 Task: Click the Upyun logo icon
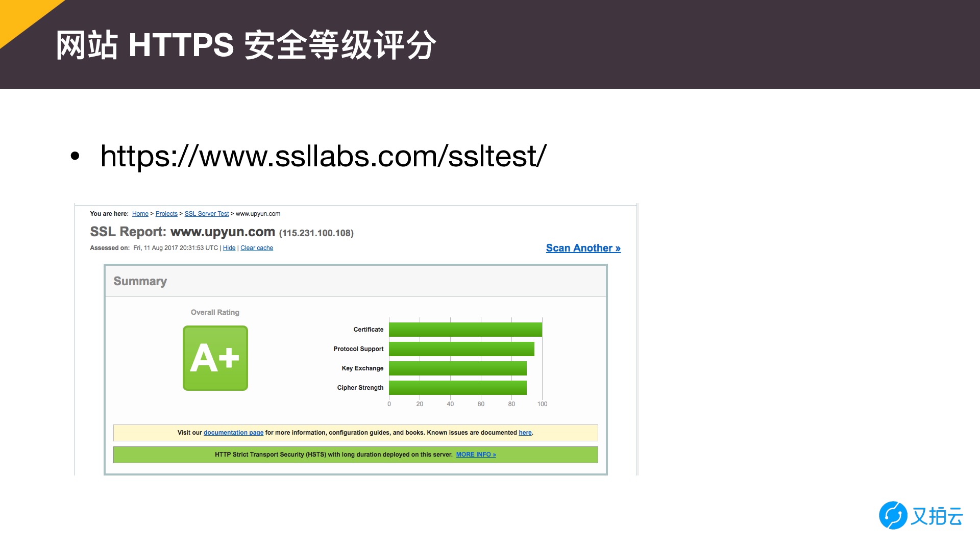[893, 515]
